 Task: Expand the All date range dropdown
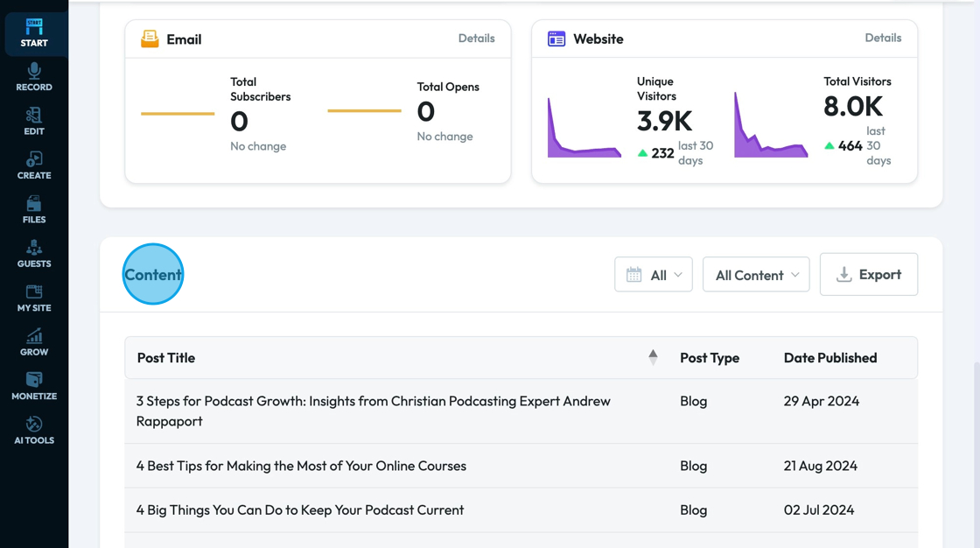coord(654,275)
